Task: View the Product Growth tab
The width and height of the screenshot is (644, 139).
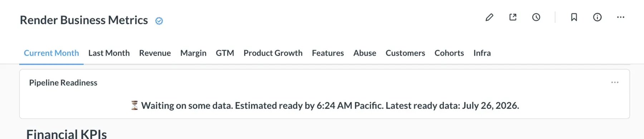Action: [x=273, y=53]
